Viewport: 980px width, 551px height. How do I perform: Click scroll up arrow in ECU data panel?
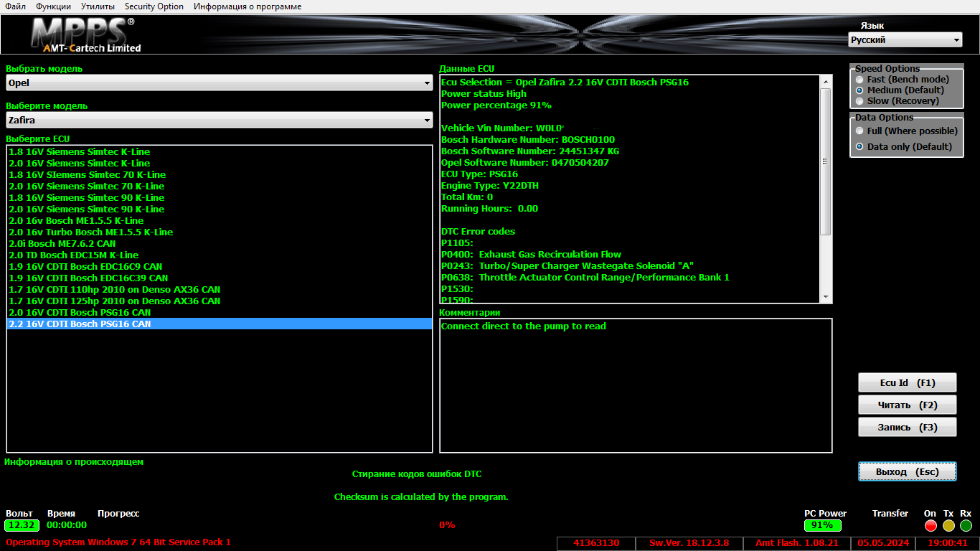tap(826, 81)
